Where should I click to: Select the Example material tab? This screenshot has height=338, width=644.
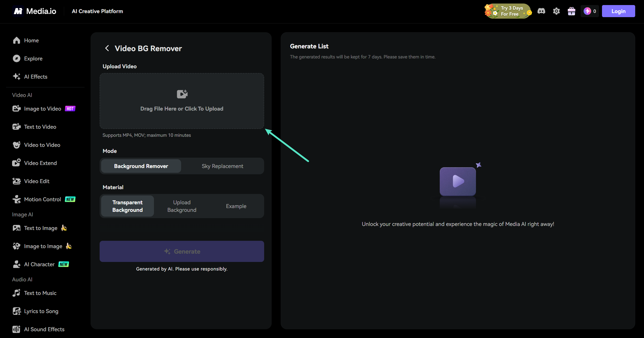[236, 206]
